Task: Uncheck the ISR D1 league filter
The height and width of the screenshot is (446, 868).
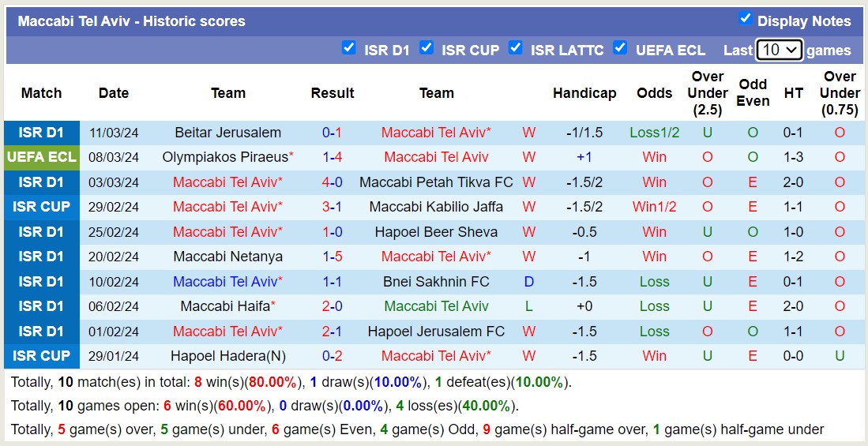Action: pyautogui.click(x=348, y=47)
